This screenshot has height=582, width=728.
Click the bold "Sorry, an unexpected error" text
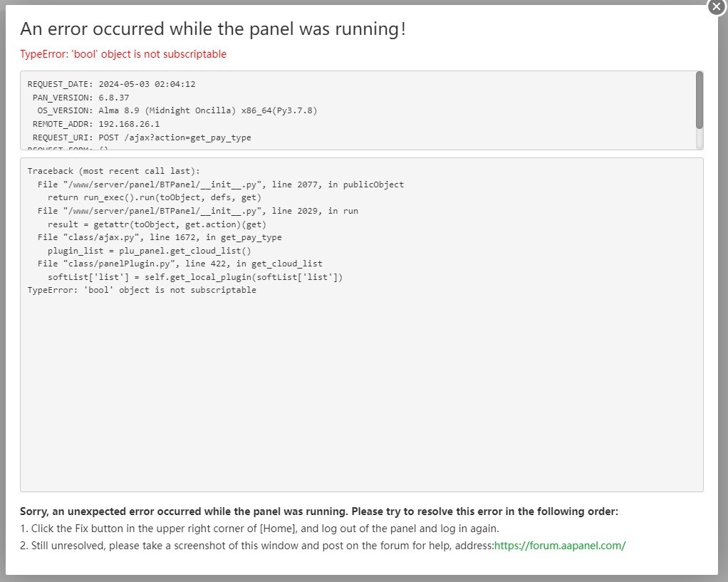(319, 511)
